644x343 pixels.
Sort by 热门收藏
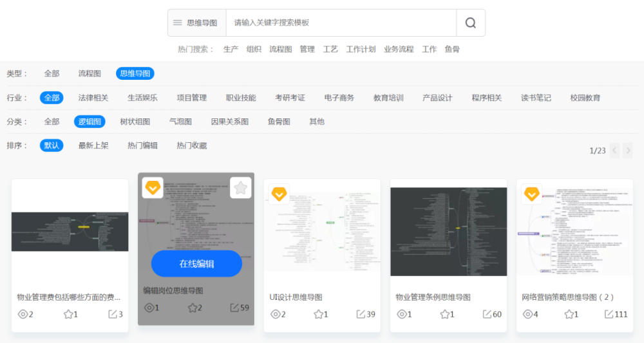pyautogui.click(x=192, y=145)
